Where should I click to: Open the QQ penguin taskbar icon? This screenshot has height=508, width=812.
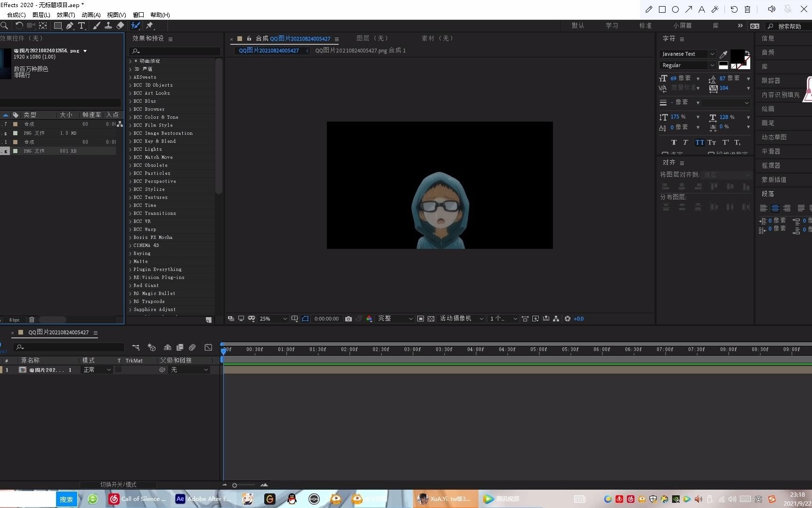point(292,499)
